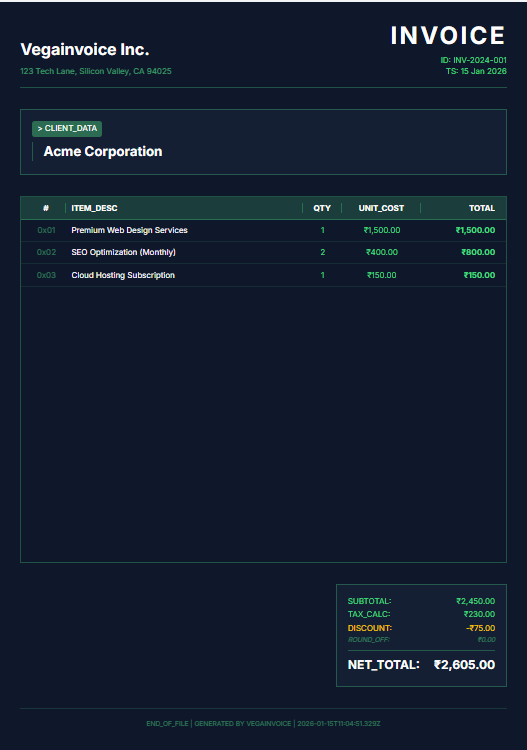Select discount amount -₹75.00
This screenshot has width=527, height=750.
(x=481, y=628)
